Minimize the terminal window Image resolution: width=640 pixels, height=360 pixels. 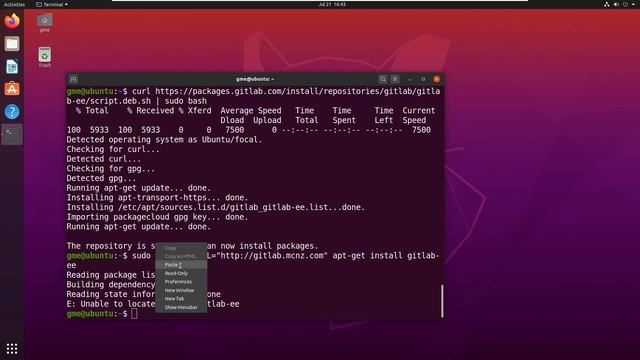[410, 79]
